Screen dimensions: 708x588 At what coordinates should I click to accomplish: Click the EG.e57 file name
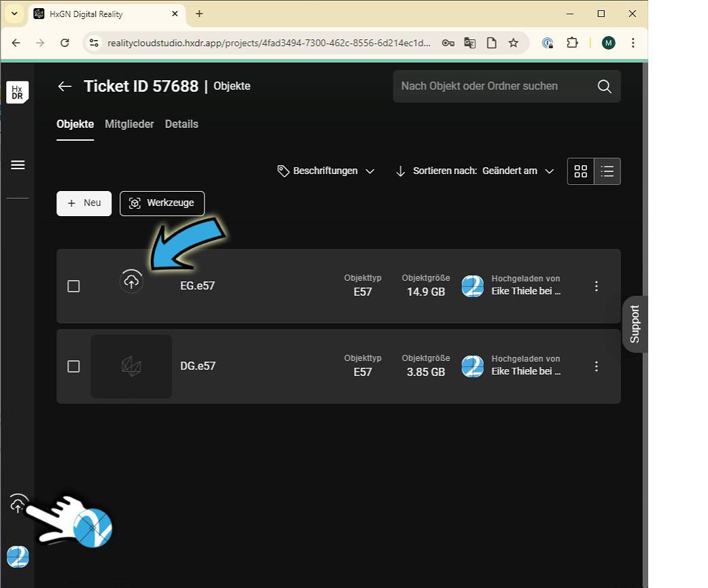point(197,286)
